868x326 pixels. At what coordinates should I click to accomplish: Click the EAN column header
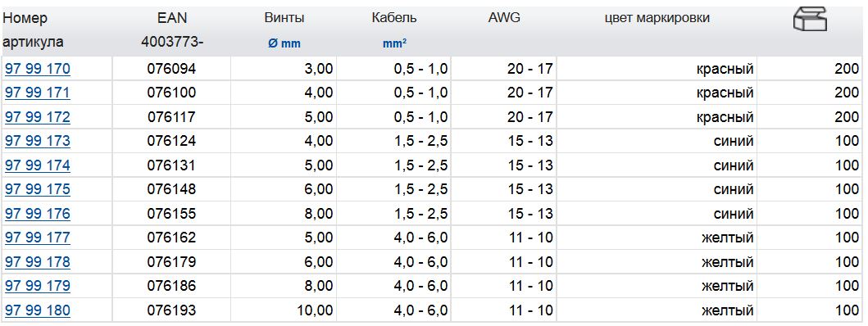pos(172,18)
